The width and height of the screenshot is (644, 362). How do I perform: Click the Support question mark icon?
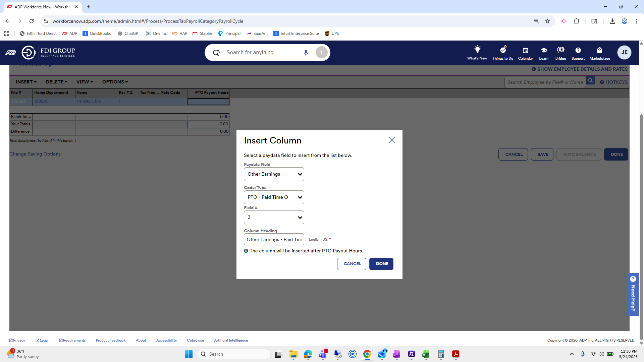tap(578, 50)
